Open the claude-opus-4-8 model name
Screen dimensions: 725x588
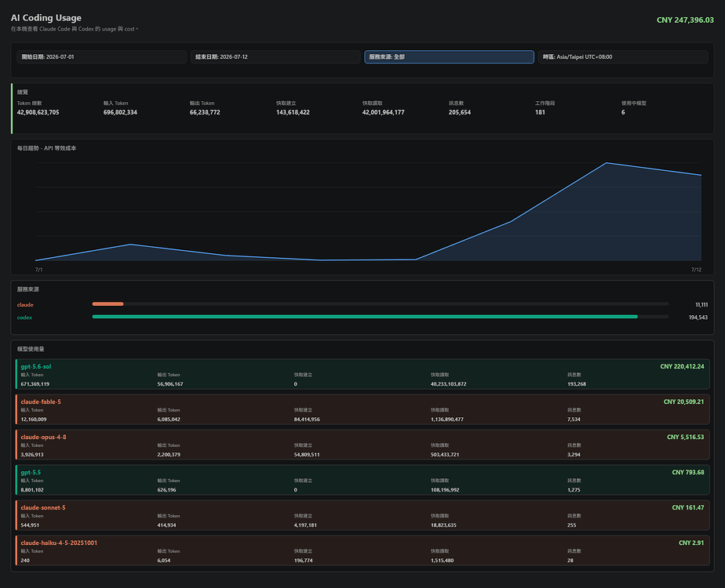point(43,437)
